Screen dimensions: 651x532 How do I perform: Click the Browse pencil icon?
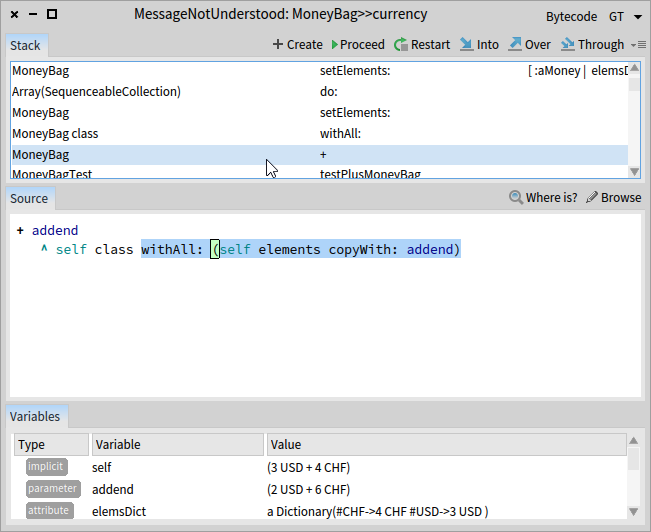tap(592, 197)
